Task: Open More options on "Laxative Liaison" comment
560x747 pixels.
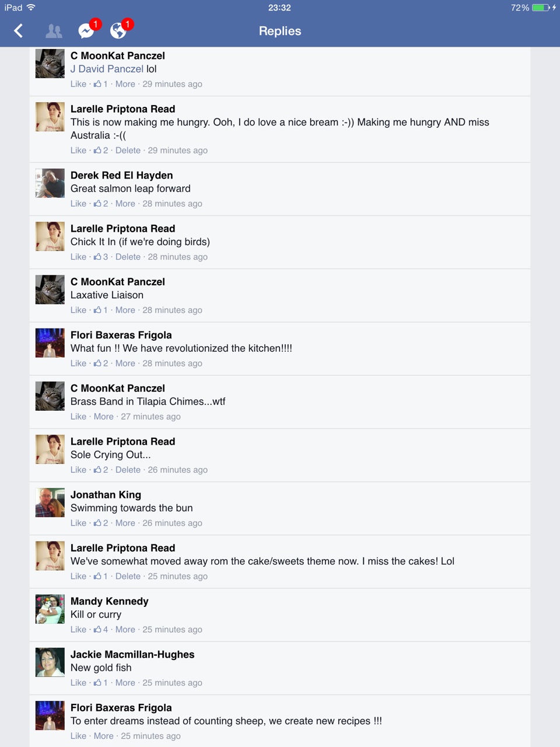Action: [125, 310]
